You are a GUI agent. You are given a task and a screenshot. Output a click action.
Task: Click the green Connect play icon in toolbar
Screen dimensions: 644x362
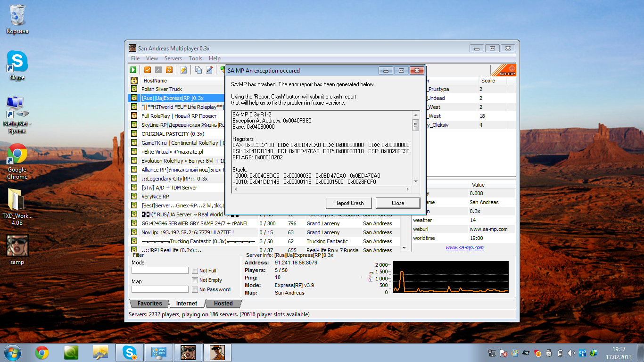point(133,70)
